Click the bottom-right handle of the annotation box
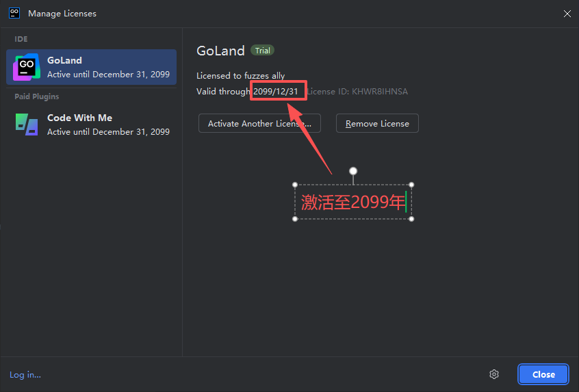 (x=411, y=219)
